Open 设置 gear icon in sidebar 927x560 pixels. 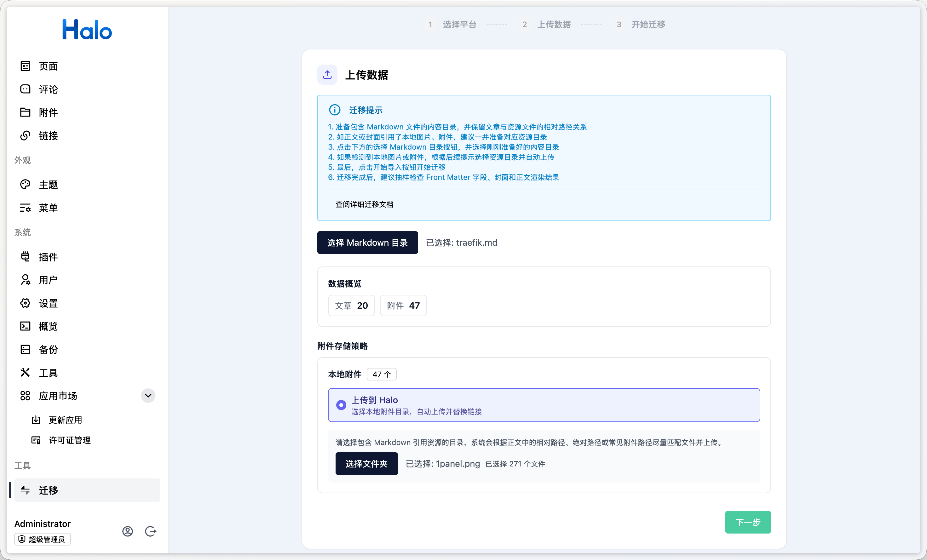tap(25, 303)
